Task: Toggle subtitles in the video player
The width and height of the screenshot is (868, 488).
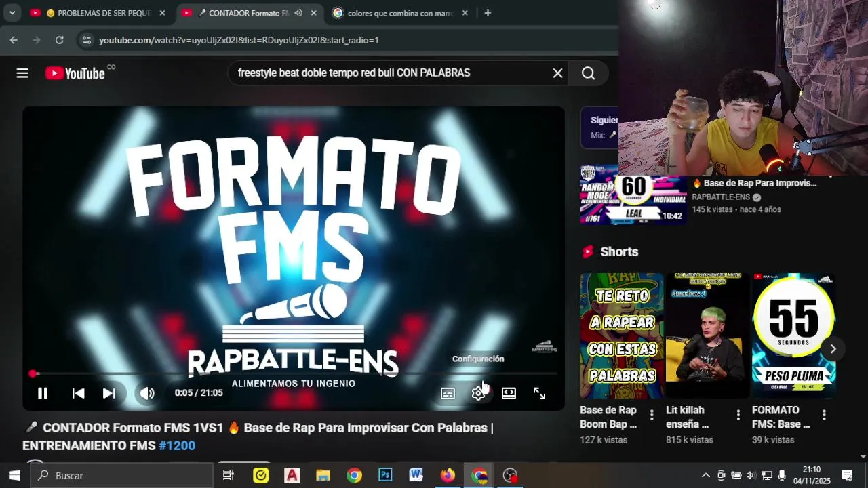Action: pyautogui.click(x=448, y=393)
